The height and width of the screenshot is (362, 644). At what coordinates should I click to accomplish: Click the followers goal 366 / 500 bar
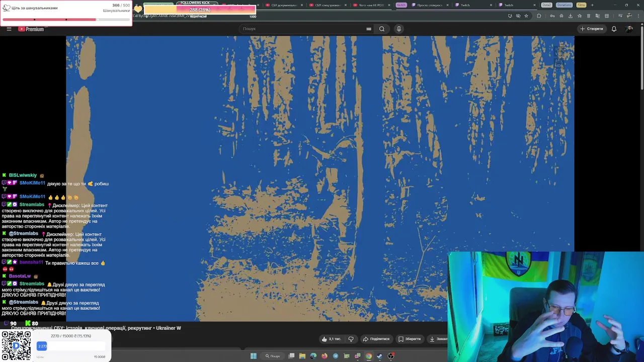point(66,20)
